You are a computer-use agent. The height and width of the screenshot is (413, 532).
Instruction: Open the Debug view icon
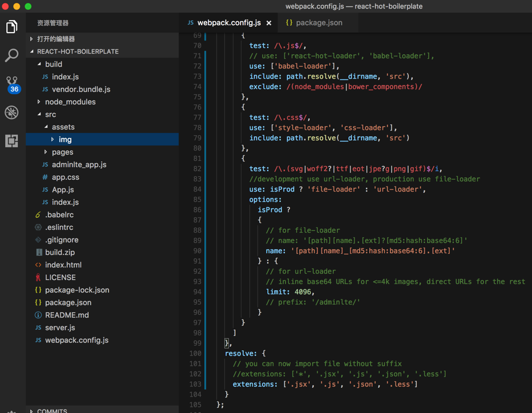click(x=11, y=112)
